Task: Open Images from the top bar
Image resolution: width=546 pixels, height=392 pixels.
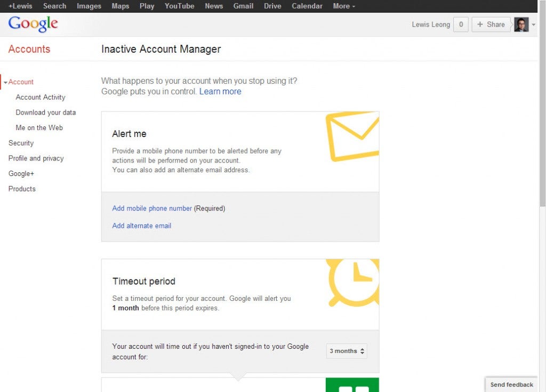Action: (x=89, y=6)
